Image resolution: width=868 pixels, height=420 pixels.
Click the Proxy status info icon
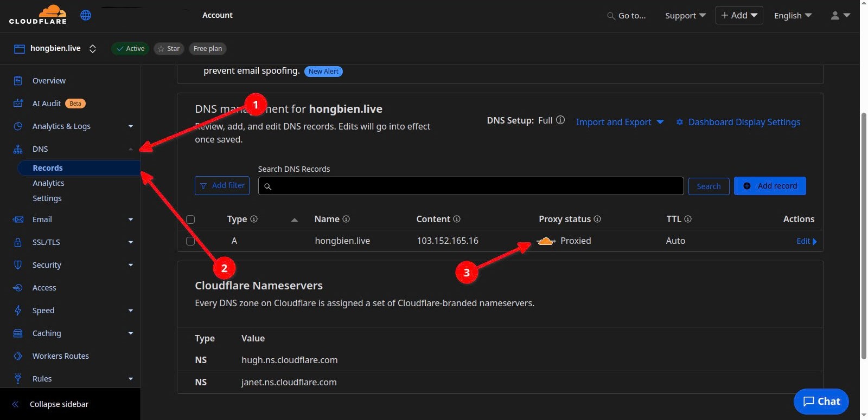597,219
